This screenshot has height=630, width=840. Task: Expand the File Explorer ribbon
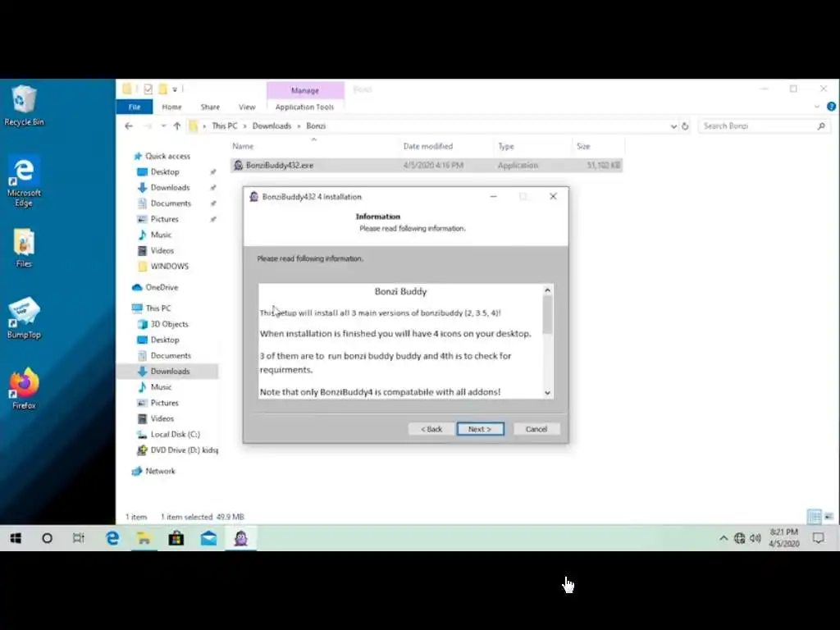(816, 107)
